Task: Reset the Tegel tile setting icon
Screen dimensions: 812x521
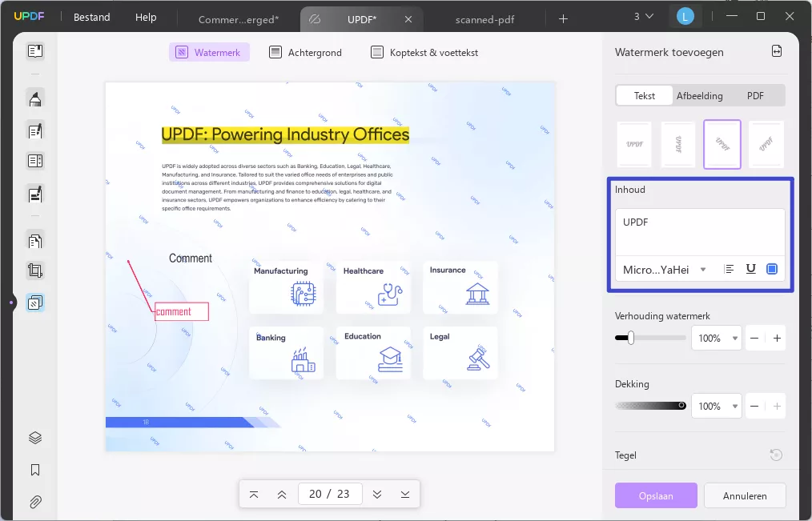Action: [776, 455]
